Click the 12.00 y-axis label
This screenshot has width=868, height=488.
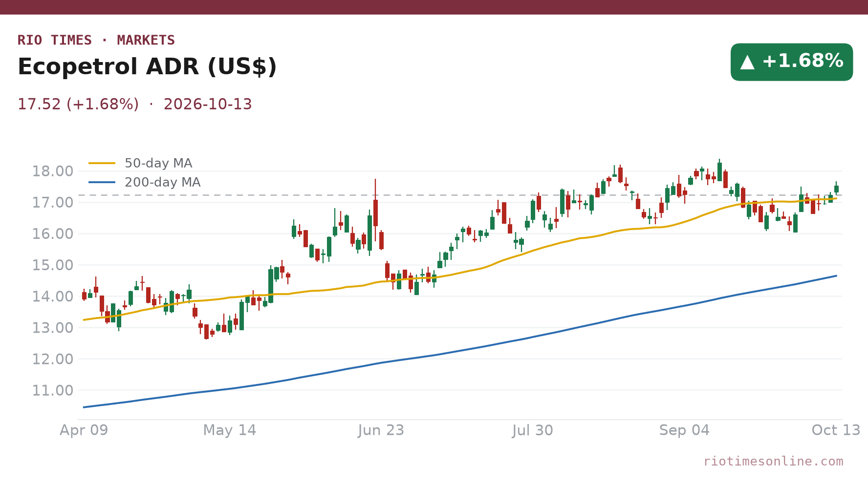(52, 359)
